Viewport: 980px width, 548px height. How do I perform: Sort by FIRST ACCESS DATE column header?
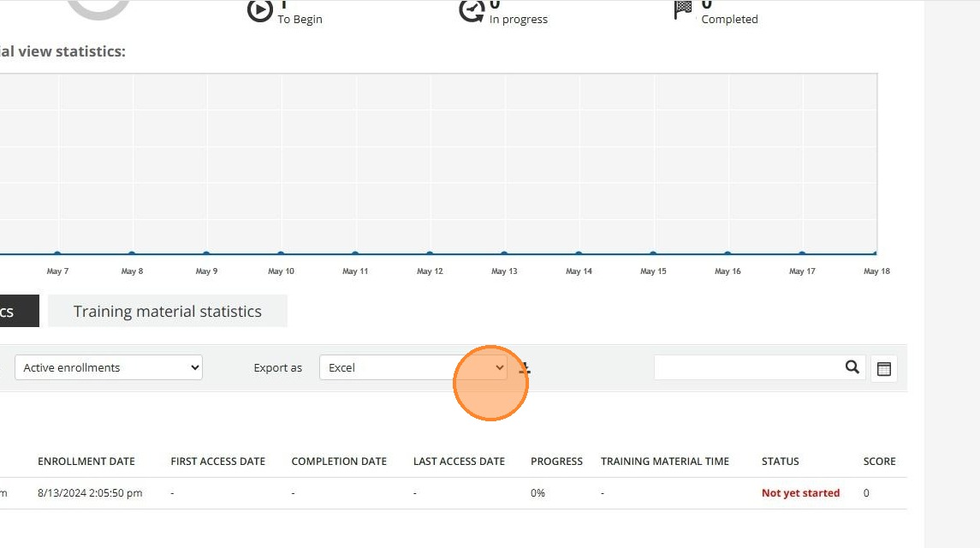(x=218, y=461)
